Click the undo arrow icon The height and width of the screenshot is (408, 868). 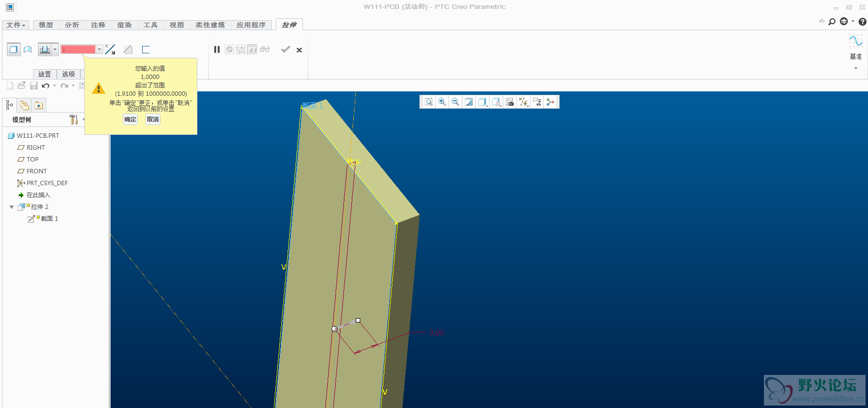click(45, 85)
